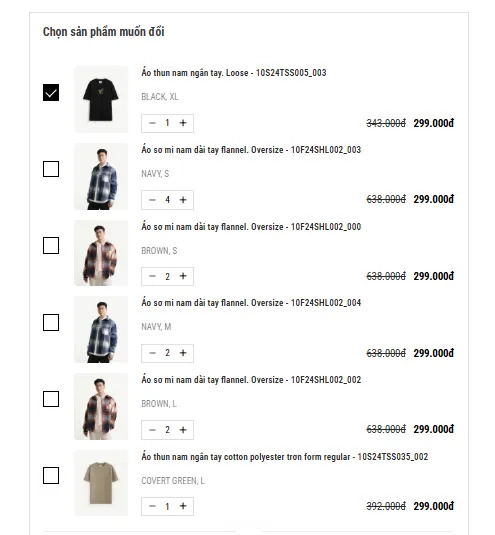Viewport: 495px width, 535px height.
Task: Increase quantity of black Loose t-shirt
Action: pos(183,123)
